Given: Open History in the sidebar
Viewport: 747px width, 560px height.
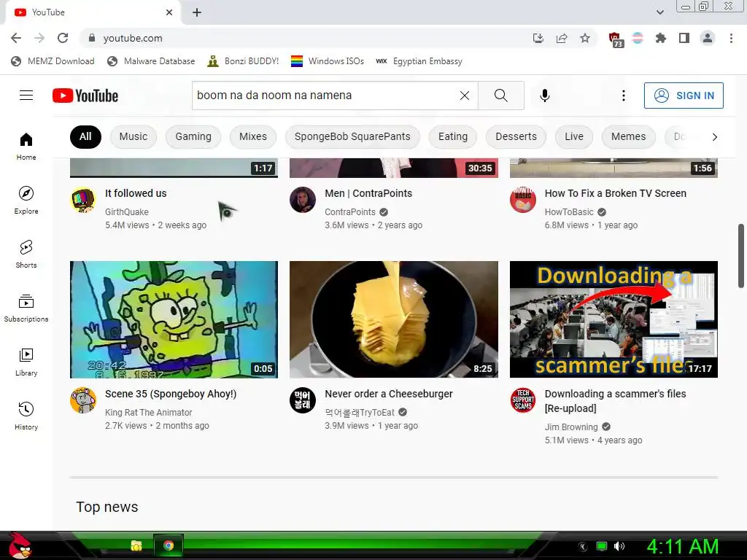Looking at the screenshot, I should click(26, 416).
